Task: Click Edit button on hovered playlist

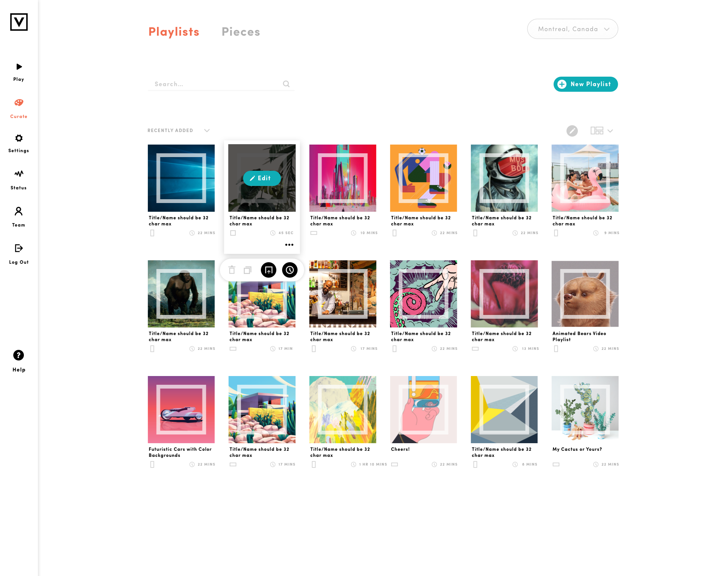Action: [262, 178]
